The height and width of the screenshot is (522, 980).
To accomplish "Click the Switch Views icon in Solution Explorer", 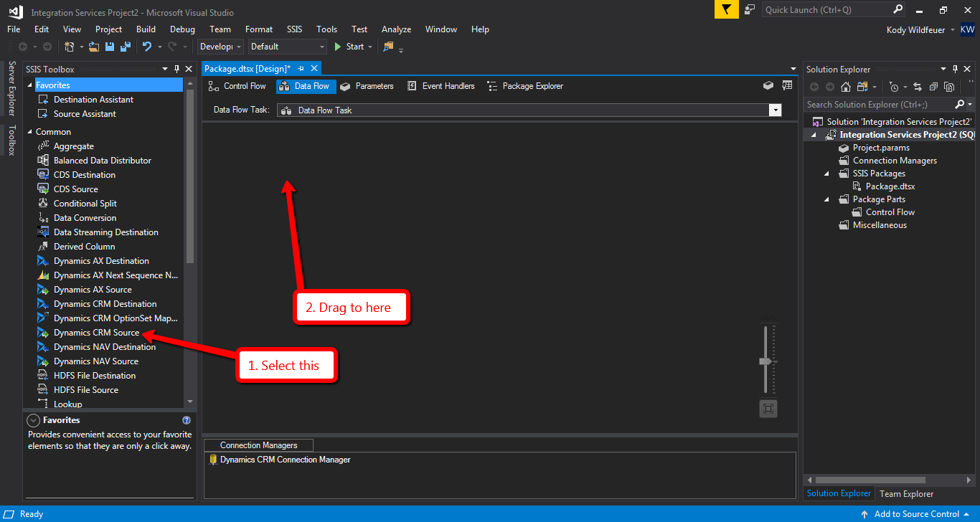I will [863, 87].
